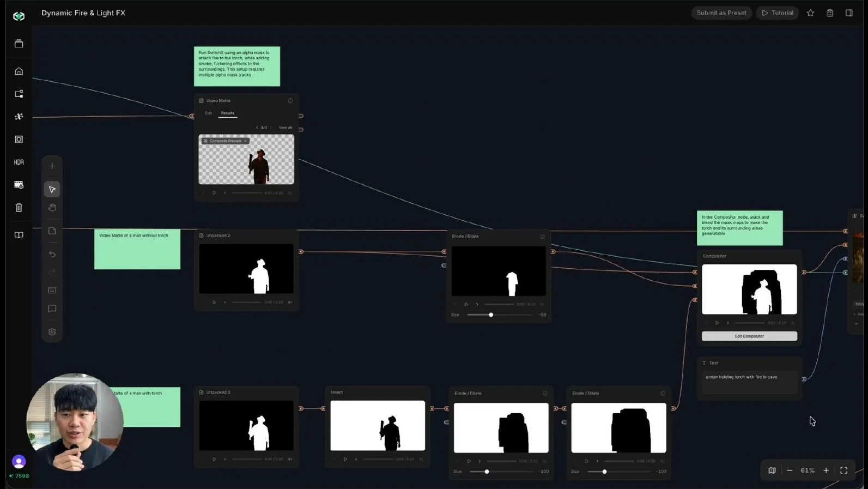Viewport: 868px width, 489px height.
Task: Zoom out with the minus button
Action: pos(790,470)
